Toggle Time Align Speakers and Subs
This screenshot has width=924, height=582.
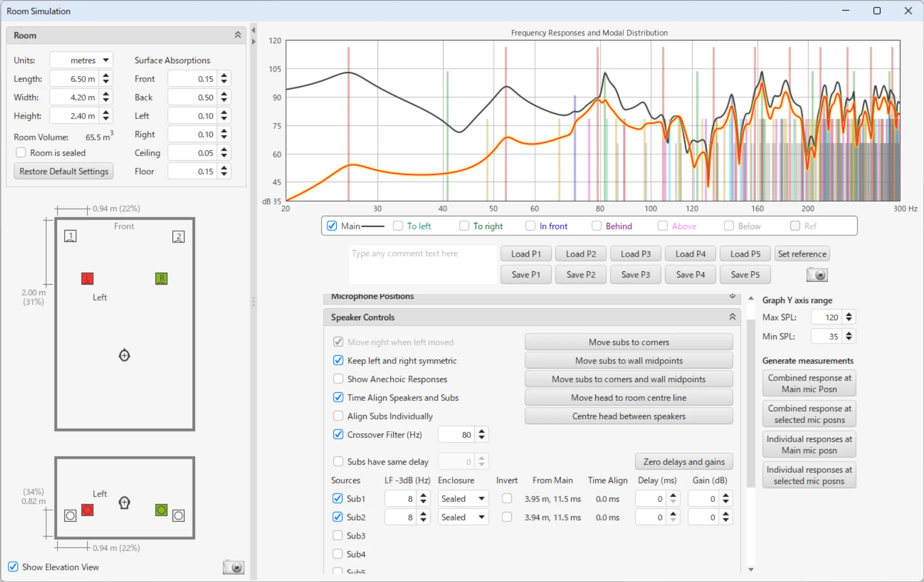click(x=338, y=397)
